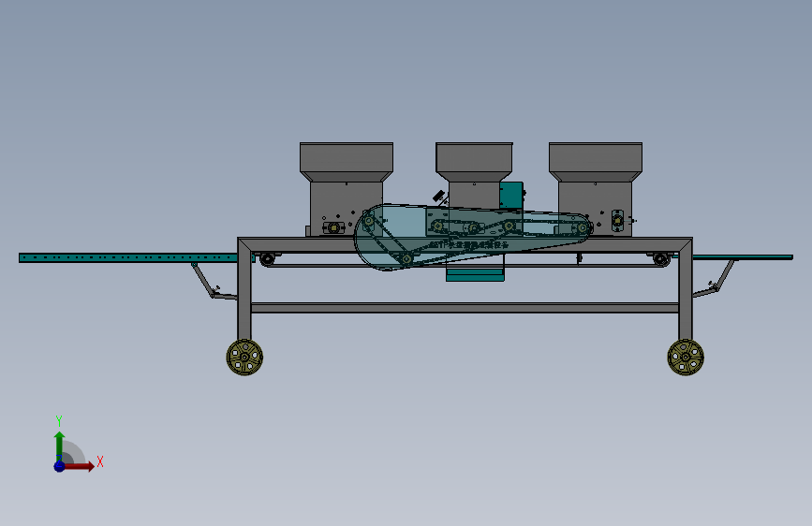Pick the right caster wheel
Image resolution: width=812 pixels, height=526 pixels.
686,357
